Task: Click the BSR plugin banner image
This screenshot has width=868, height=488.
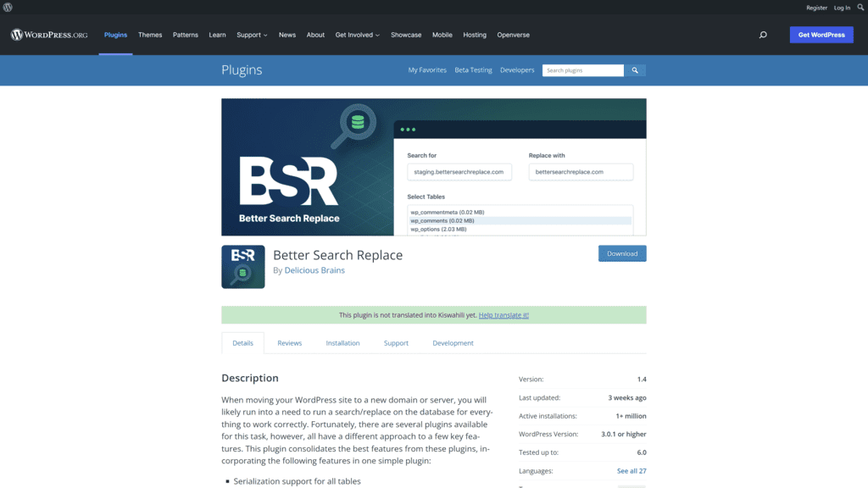Action: click(434, 167)
